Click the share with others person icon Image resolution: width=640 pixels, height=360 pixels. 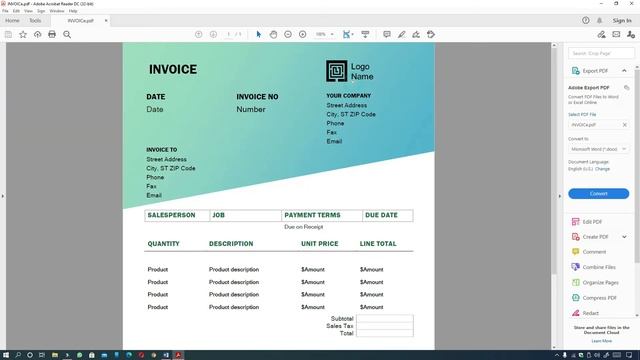pos(631,35)
